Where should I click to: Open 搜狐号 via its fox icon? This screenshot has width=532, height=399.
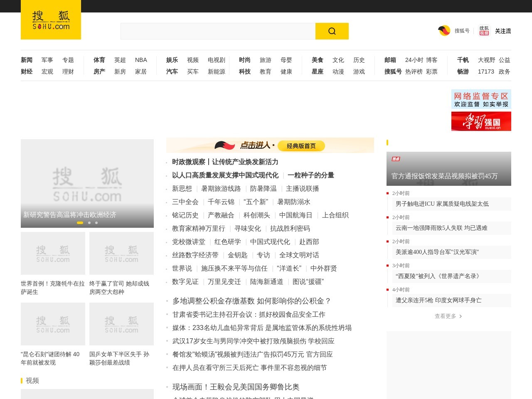[444, 30]
